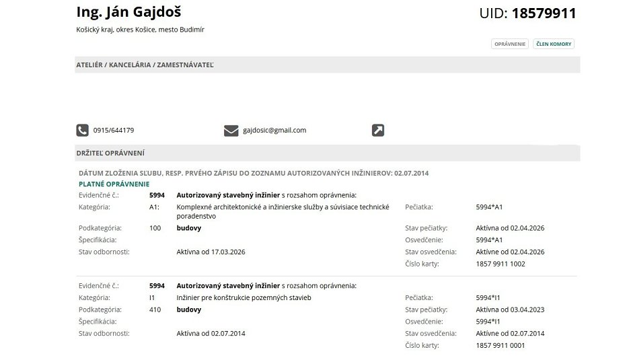The height and width of the screenshot is (364, 627).
Task: Select the Držiteľ oprávnení section header
Action: click(x=111, y=153)
